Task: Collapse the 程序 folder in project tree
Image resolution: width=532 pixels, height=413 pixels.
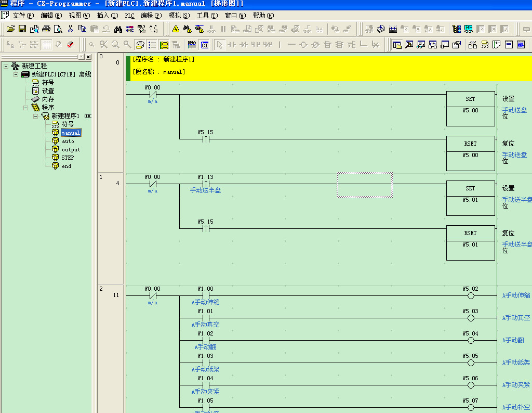Action: click(x=25, y=108)
